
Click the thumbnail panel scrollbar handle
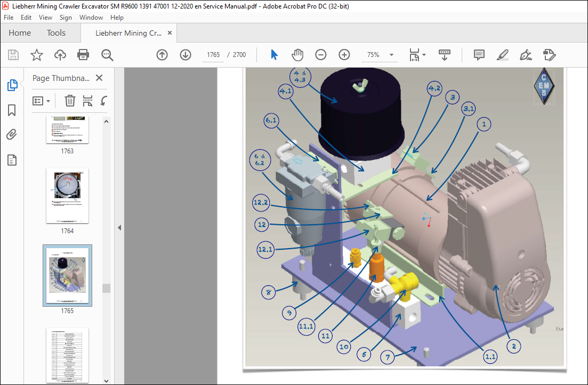106,288
